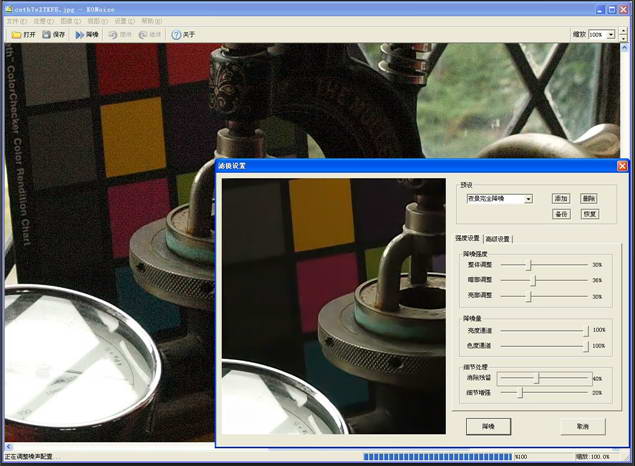Click the 20% value beside 细节增强
The width and height of the screenshot is (635, 466).
pyautogui.click(x=597, y=393)
